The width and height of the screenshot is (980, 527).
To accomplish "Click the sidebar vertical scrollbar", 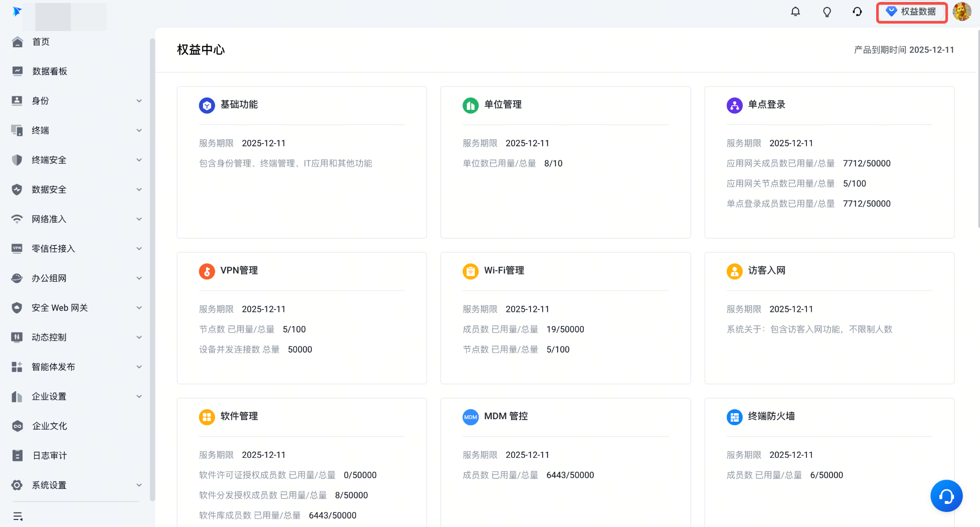I will tap(152, 270).
